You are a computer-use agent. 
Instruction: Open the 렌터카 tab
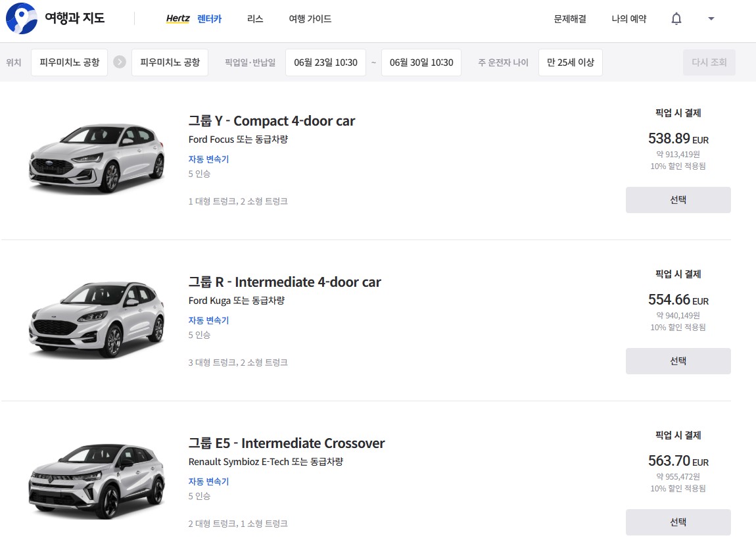(210, 19)
